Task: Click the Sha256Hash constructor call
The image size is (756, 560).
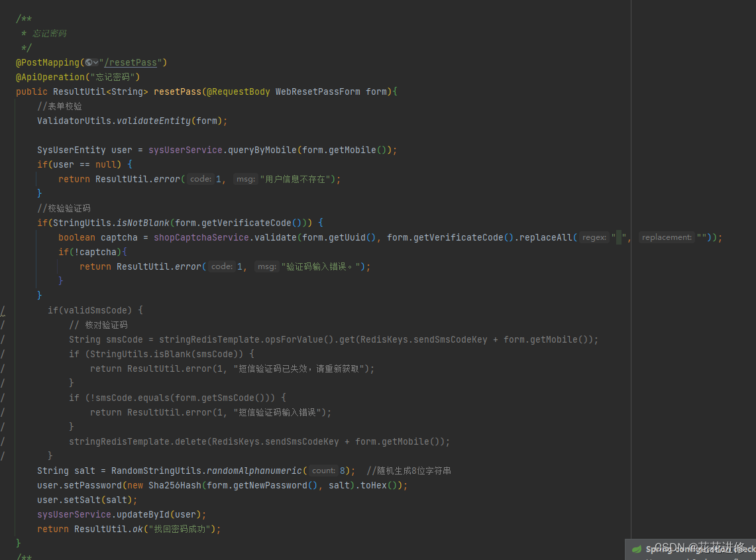Action: [174, 486]
